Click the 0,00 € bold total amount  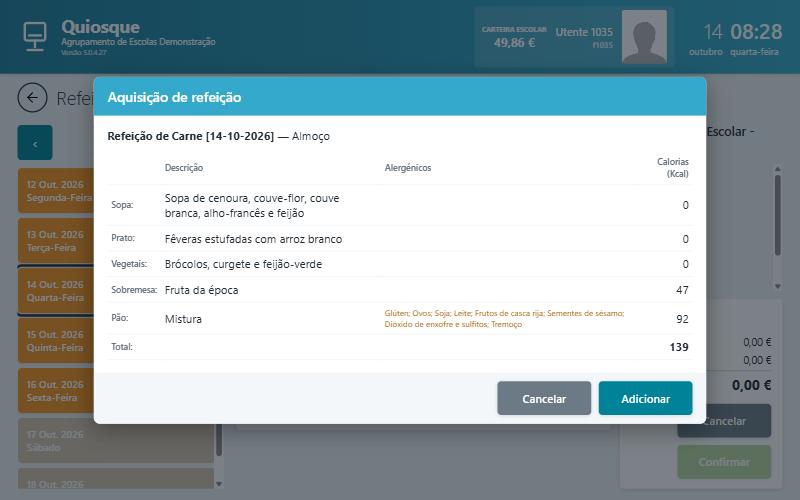pos(751,385)
